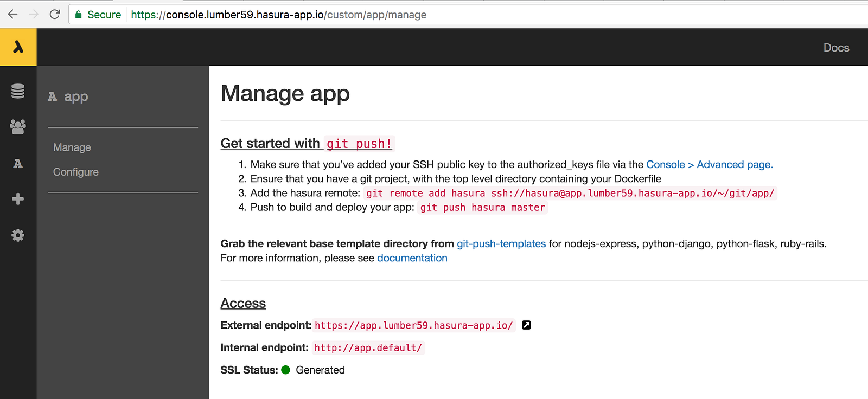868x399 pixels.
Task: Click browser forward arrow
Action: pos(34,14)
